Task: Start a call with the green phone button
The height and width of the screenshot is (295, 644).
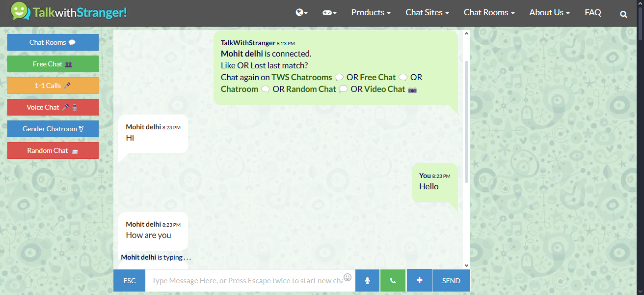Action: (x=393, y=280)
